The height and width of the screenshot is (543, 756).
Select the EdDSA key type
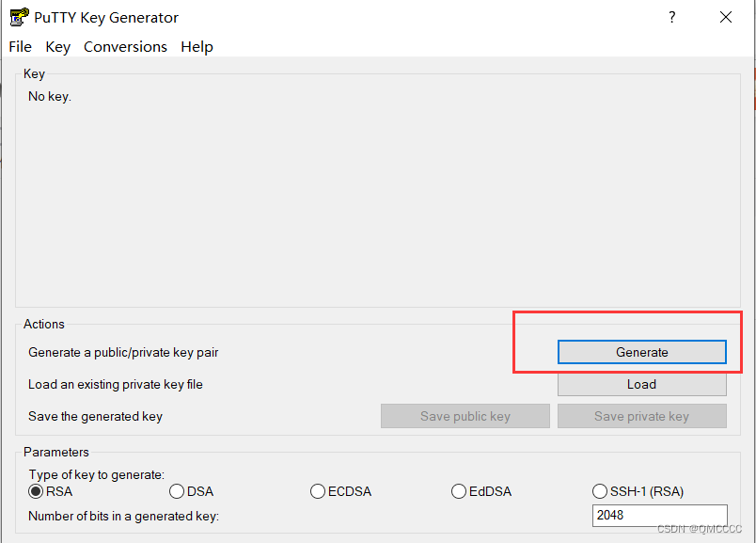tap(481, 491)
